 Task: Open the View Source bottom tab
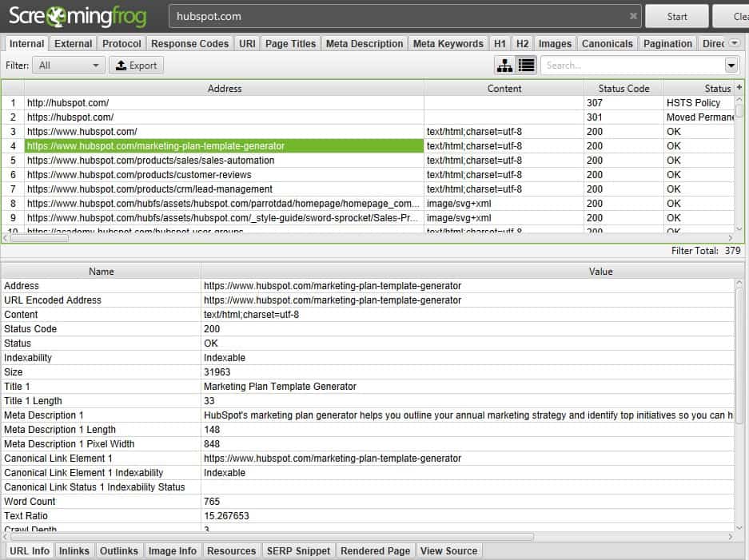(448, 550)
